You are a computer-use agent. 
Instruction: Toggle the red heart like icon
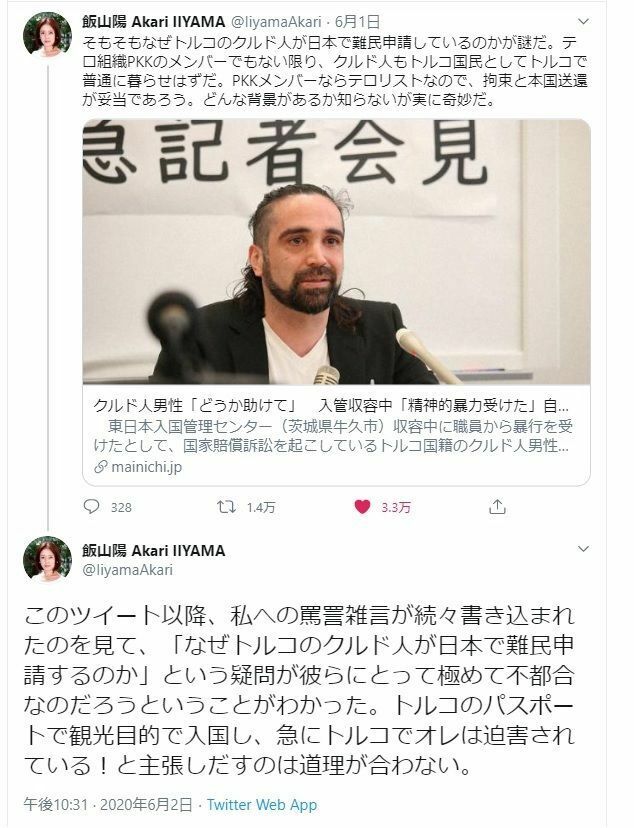(x=362, y=507)
